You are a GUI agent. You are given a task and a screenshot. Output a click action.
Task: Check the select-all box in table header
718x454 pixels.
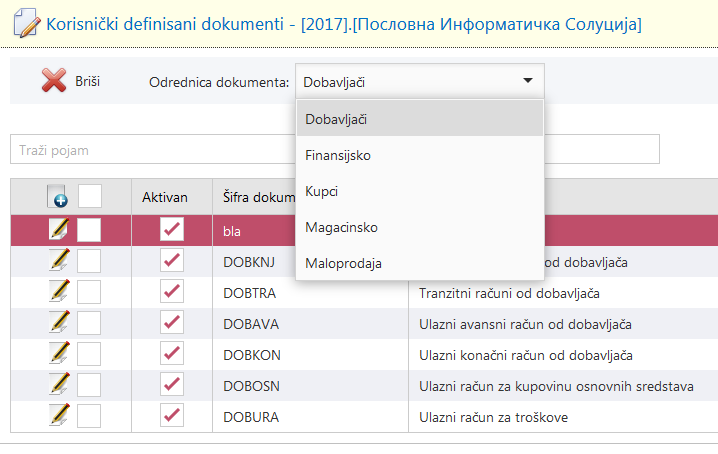point(90,195)
